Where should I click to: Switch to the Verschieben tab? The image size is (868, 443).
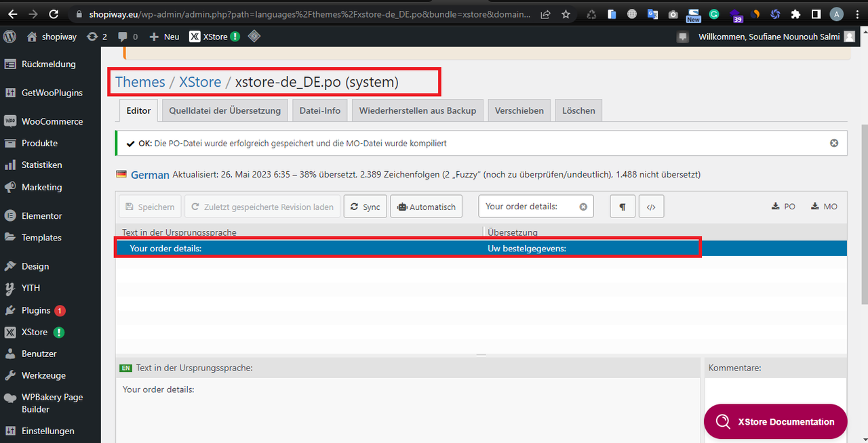[519, 110]
